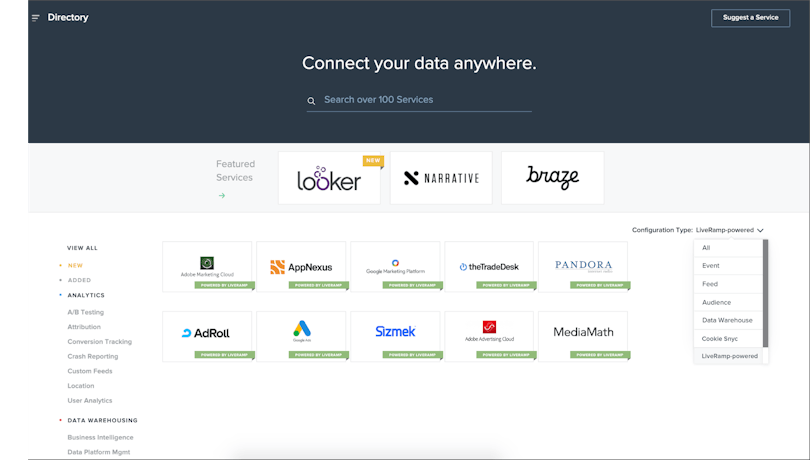Select User Analytics subcategory
810x460 pixels.
coord(90,401)
